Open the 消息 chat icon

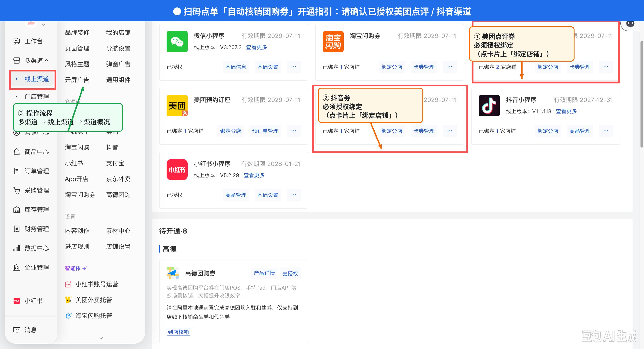pyautogui.click(x=16, y=330)
